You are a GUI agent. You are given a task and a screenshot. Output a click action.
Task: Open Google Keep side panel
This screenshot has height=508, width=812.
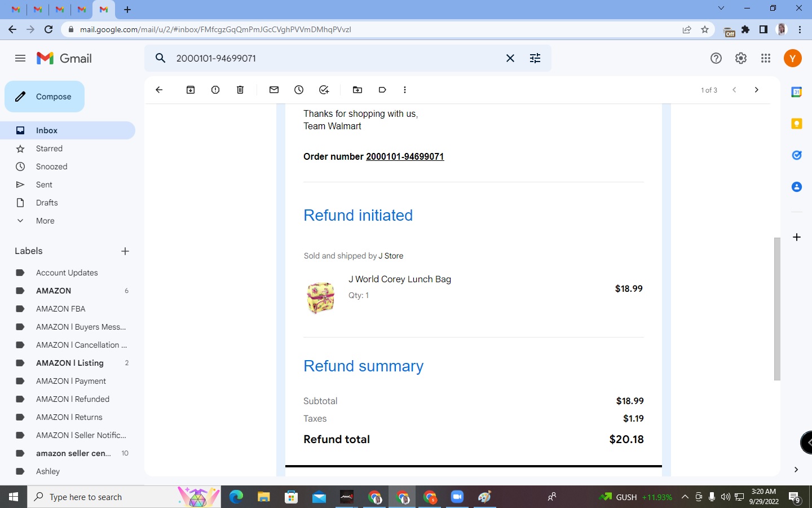pyautogui.click(x=797, y=124)
